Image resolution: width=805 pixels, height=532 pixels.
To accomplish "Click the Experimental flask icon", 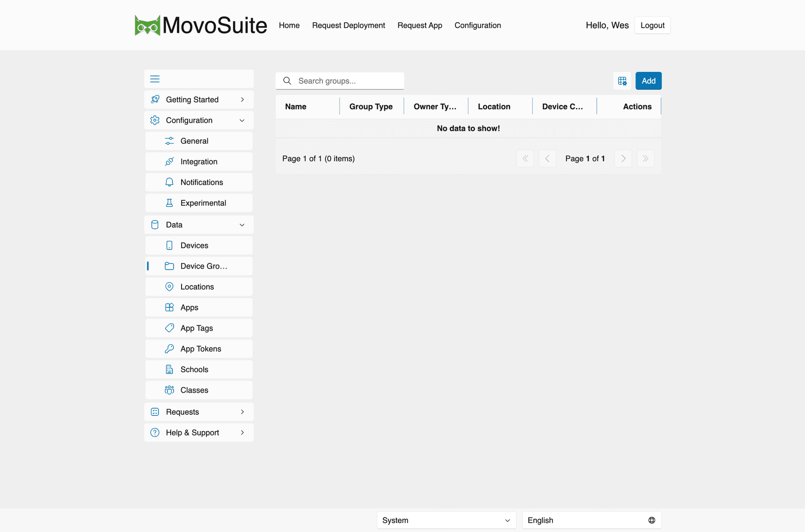I will pos(170,203).
